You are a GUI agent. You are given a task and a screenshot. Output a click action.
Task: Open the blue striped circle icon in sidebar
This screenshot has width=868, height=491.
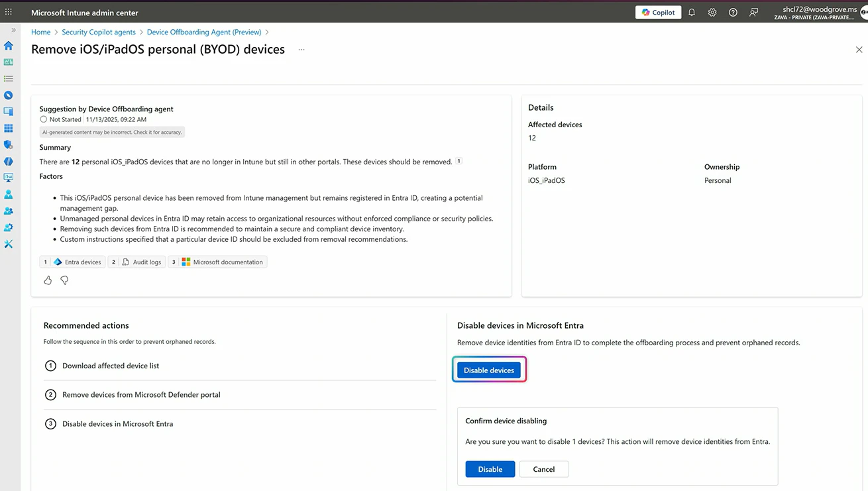point(9,161)
